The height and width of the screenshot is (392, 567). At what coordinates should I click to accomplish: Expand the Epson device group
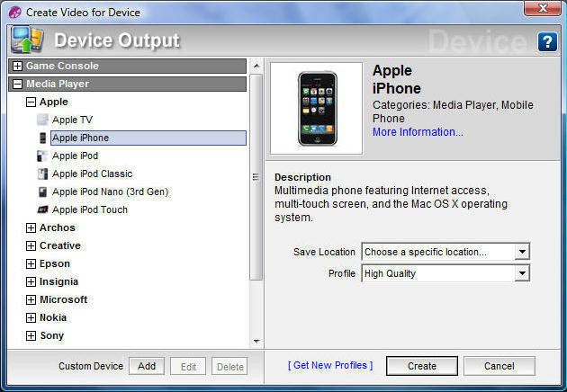(x=31, y=263)
